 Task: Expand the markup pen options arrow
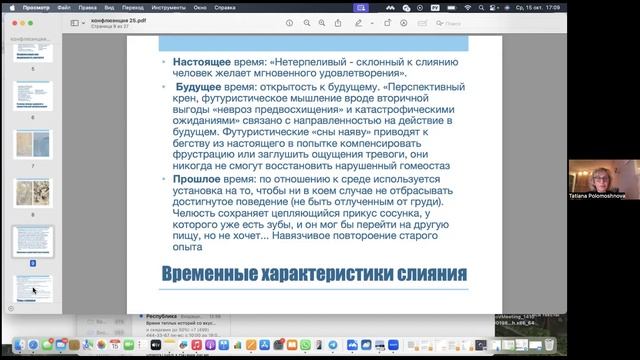tap(372, 23)
